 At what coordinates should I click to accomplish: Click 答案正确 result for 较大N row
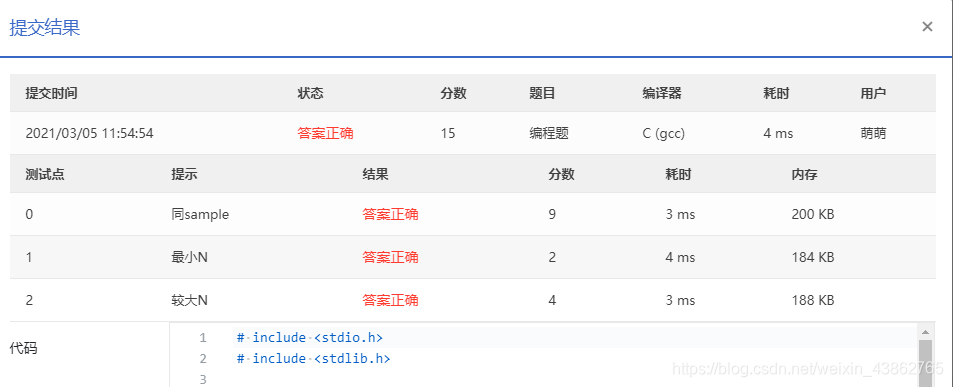click(390, 300)
